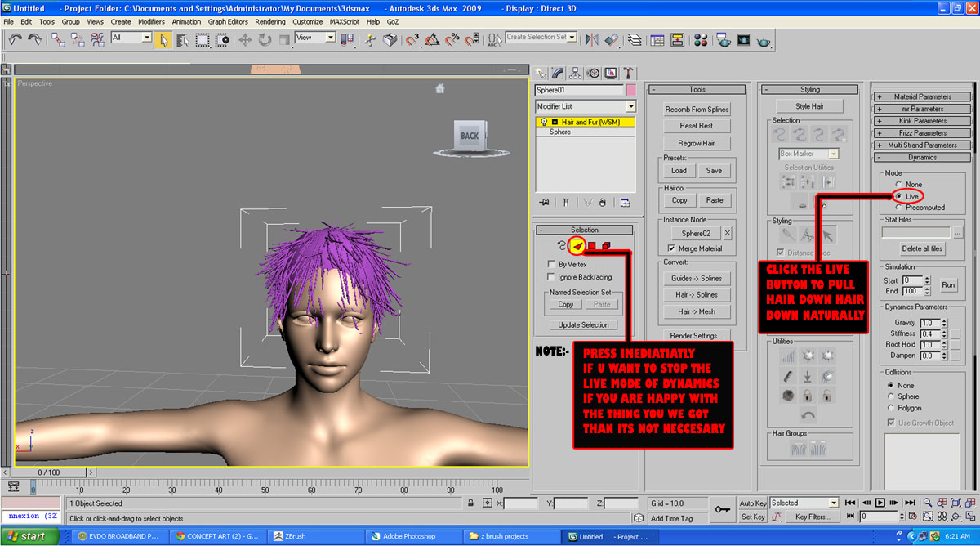Uncheck the Merge Material checkbox
Viewport: 980px width, 546px height.
tap(671, 248)
